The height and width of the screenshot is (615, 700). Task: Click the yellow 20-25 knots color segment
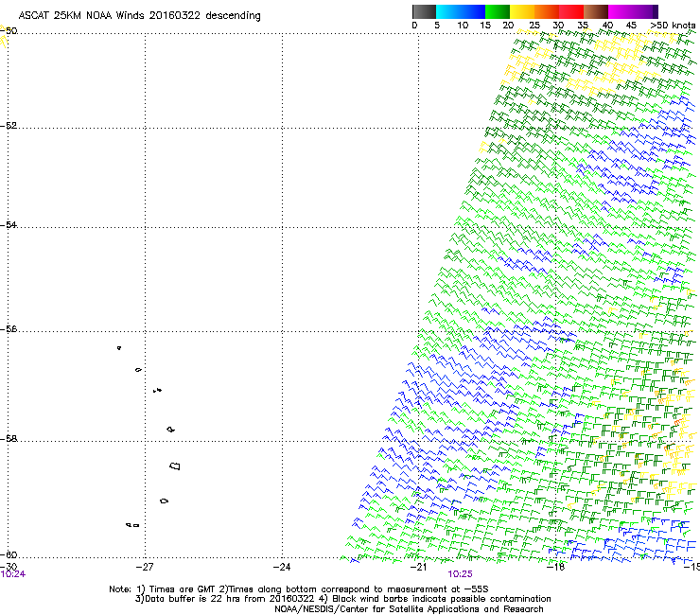pos(522,11)
